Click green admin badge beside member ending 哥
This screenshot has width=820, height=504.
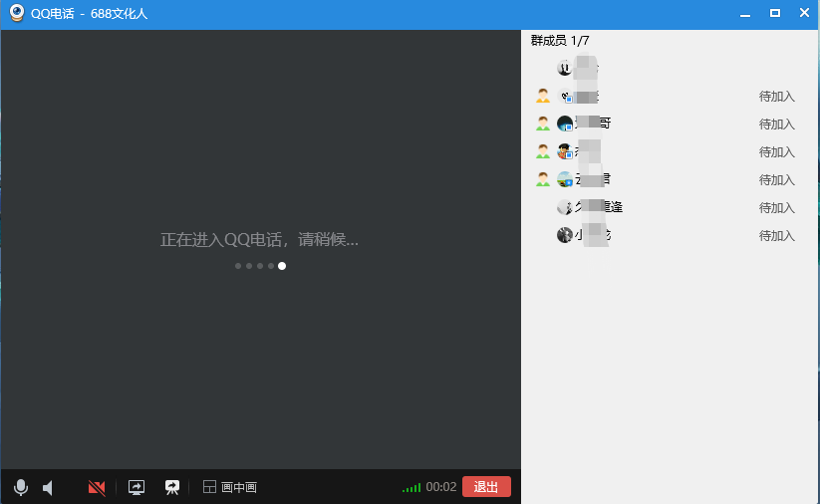click(543, 124)
